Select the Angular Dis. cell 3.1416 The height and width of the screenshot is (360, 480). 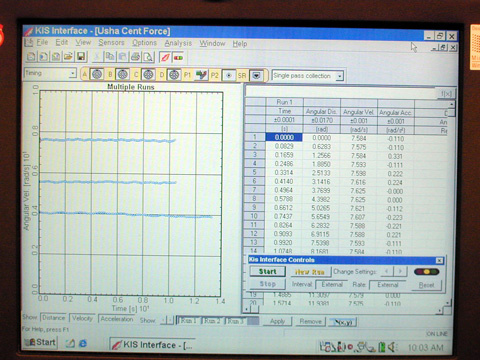click(x=321, y=182)
